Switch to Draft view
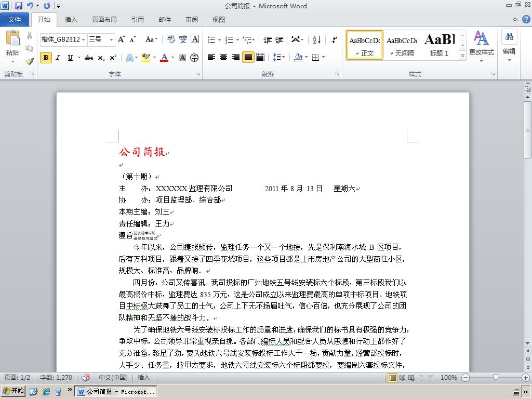This screenshot has width=532, height=399. click(x=430, y=378)
